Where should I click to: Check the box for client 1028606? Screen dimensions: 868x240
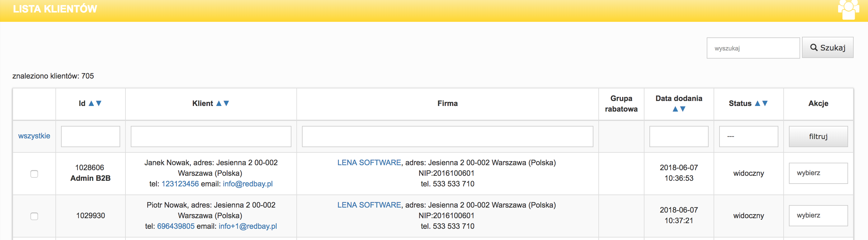(x=34, y=174)
